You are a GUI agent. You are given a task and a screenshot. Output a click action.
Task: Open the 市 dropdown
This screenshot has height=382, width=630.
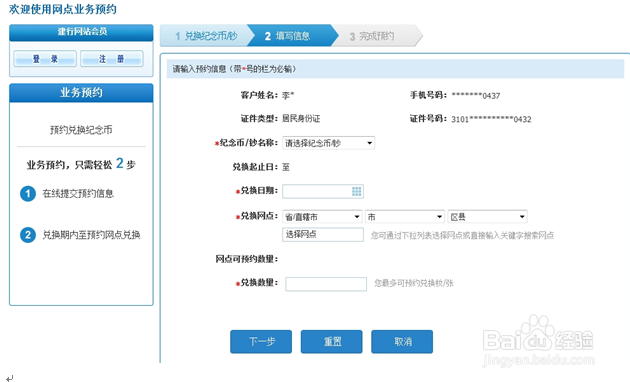point(405,217)
